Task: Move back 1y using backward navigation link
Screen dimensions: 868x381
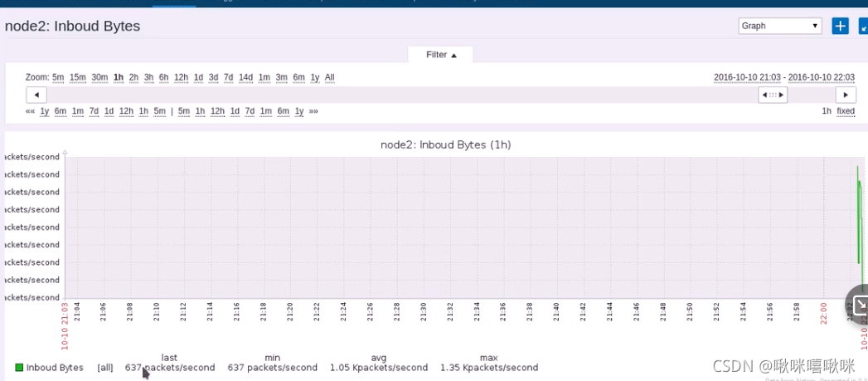Action: (x=45, y=111)
